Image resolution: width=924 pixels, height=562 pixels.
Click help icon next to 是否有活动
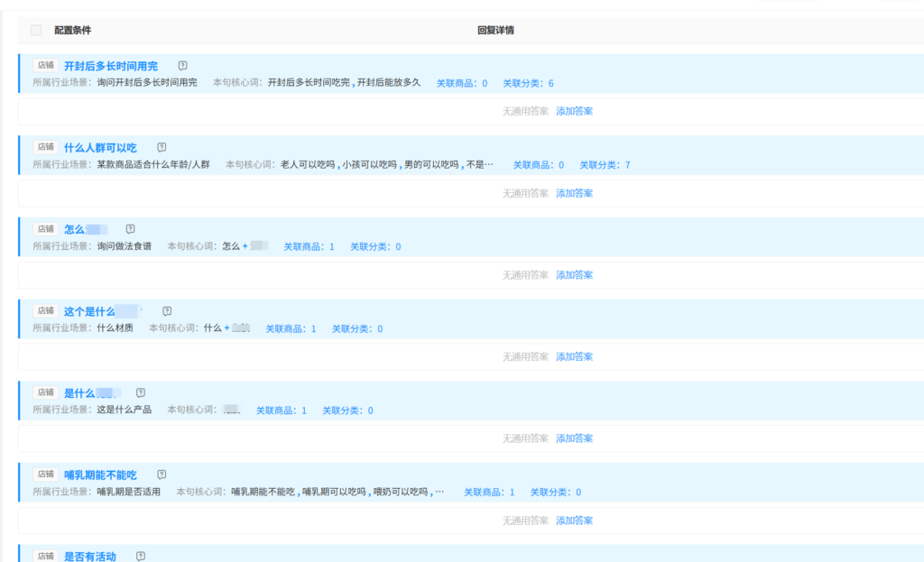tap(140, 557)
